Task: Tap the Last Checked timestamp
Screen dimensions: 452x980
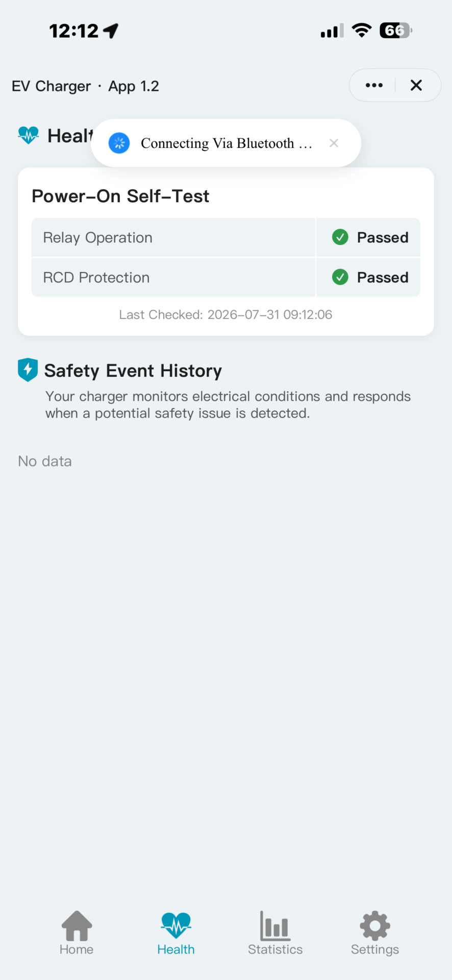Action: click(225, 314)
